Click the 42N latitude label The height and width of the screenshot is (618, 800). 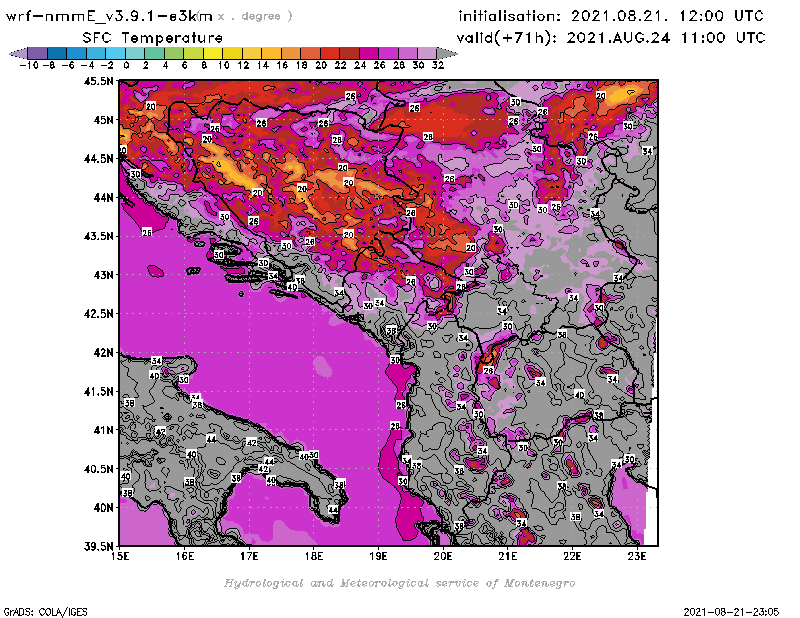click(x=103, y=353)
